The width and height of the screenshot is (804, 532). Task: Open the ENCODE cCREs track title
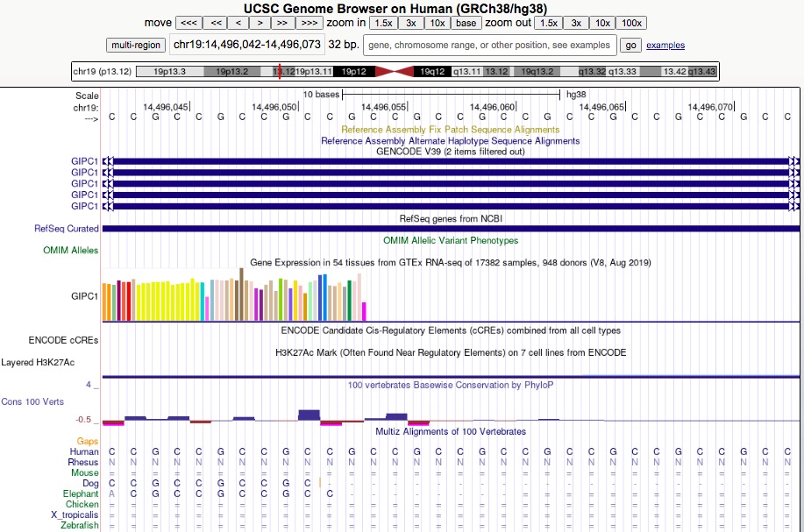(x=450, y=330)
